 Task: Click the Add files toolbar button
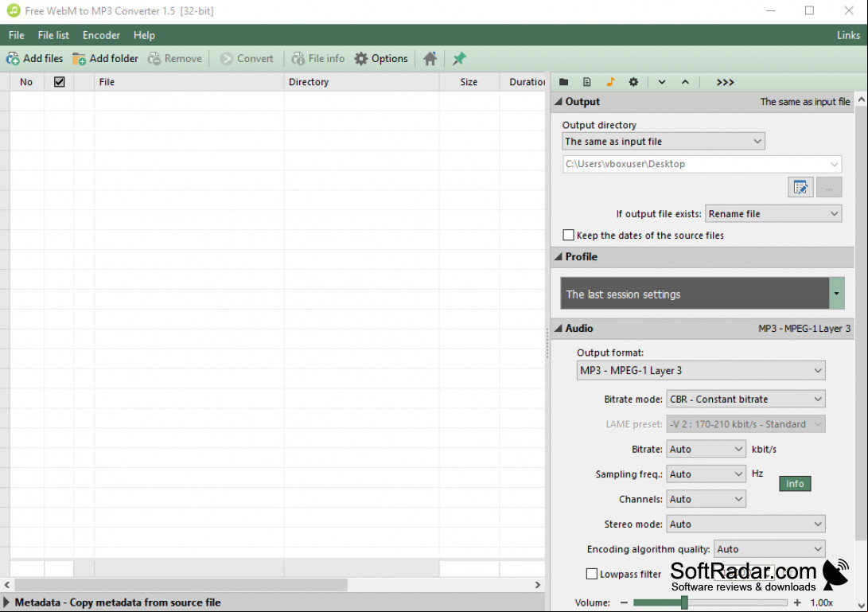[35, 59]
